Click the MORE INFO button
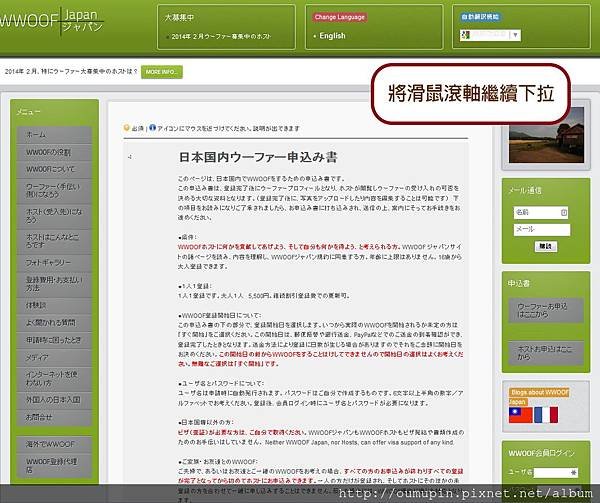 pos(161,72)
